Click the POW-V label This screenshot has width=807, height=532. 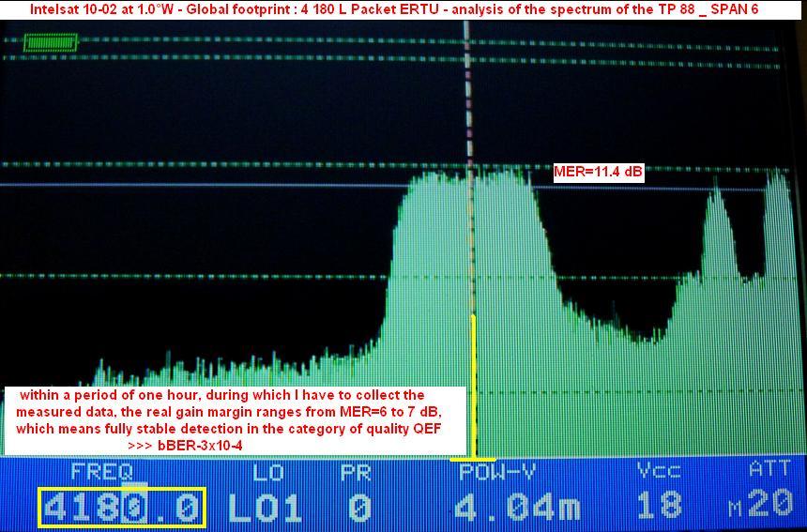(497, 471)
